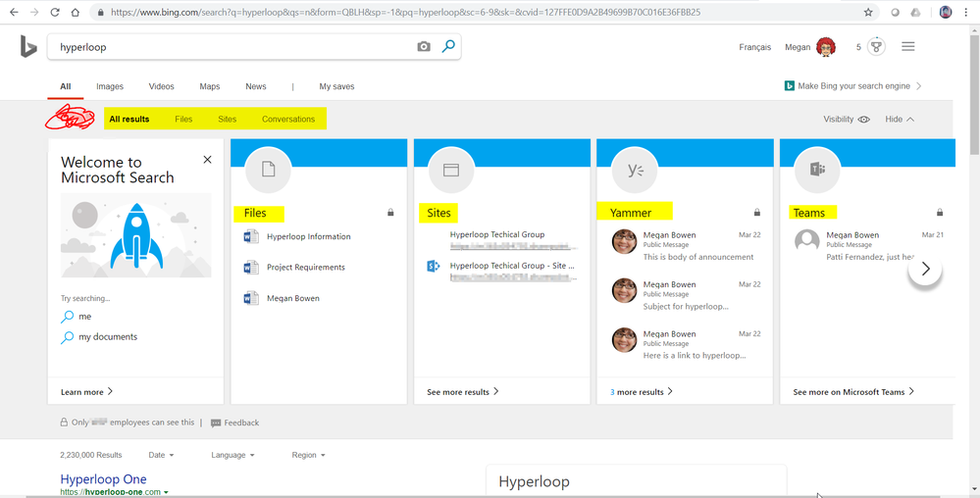The width and height of the screenshot is (980, 498).
Task: Click the Files card document icon
Action: 269,170
